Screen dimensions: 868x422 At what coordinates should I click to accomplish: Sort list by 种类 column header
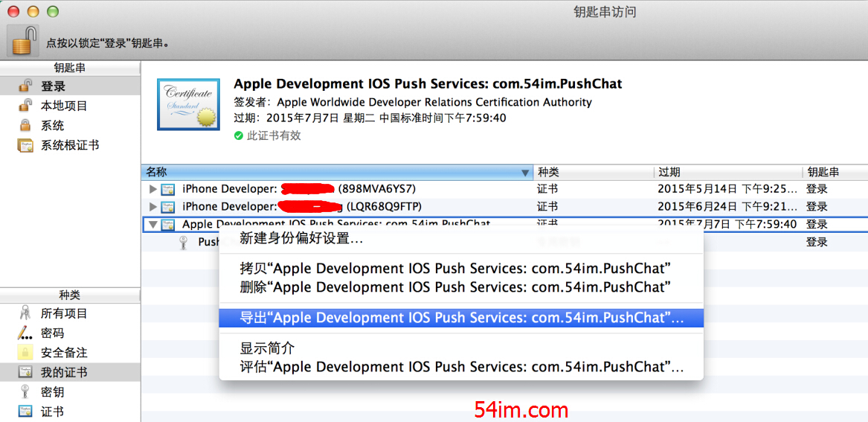(x=594, y=172)
